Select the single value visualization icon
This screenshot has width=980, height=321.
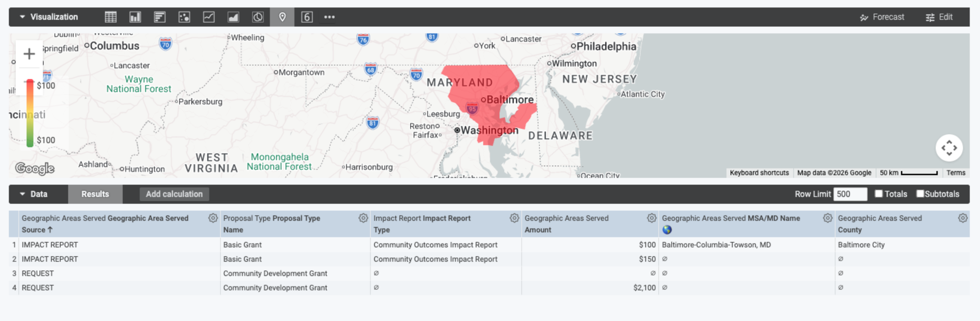307,17
